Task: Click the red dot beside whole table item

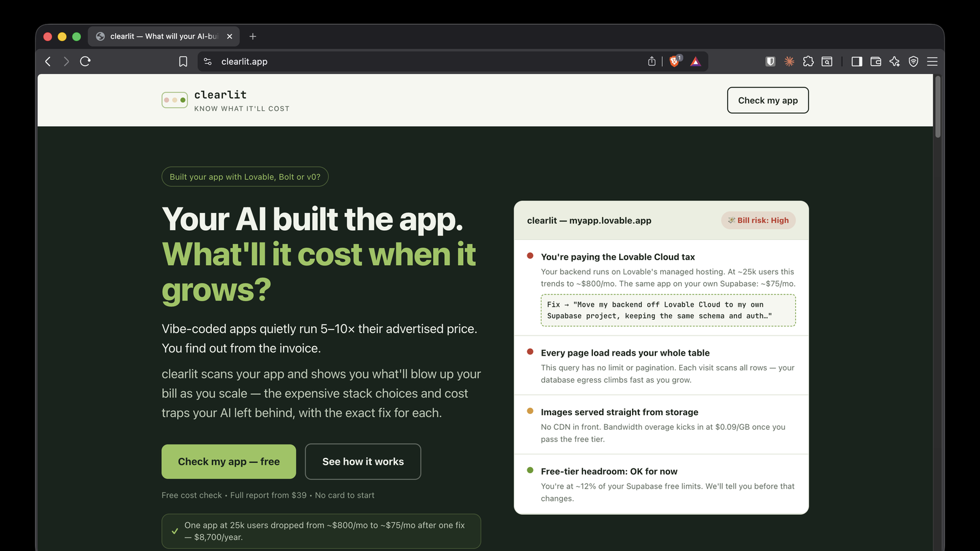Action: (x=530, y=352)
